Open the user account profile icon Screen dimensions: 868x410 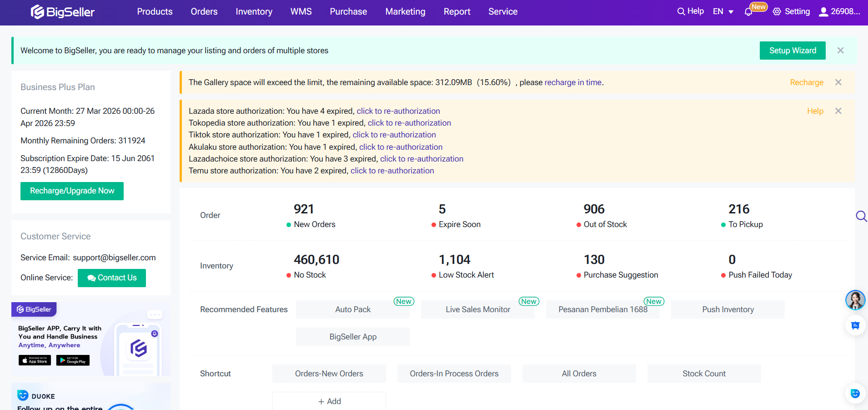click(823, 12)
